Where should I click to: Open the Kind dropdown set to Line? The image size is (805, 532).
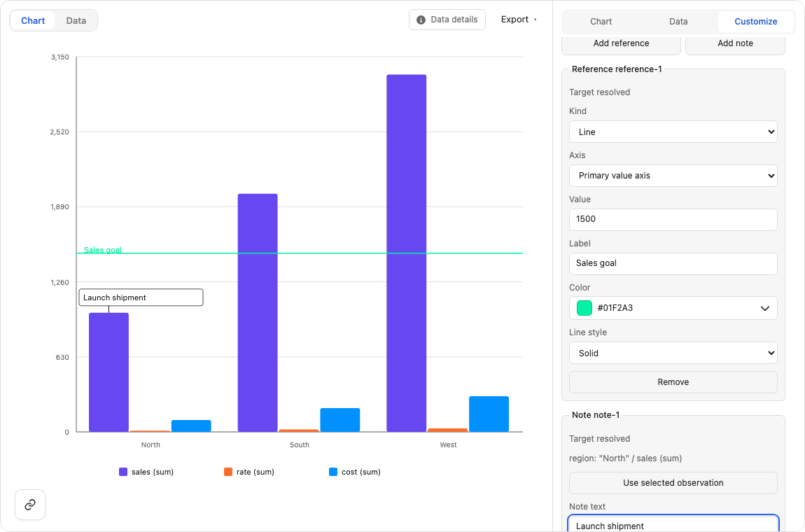pos(673,132)
